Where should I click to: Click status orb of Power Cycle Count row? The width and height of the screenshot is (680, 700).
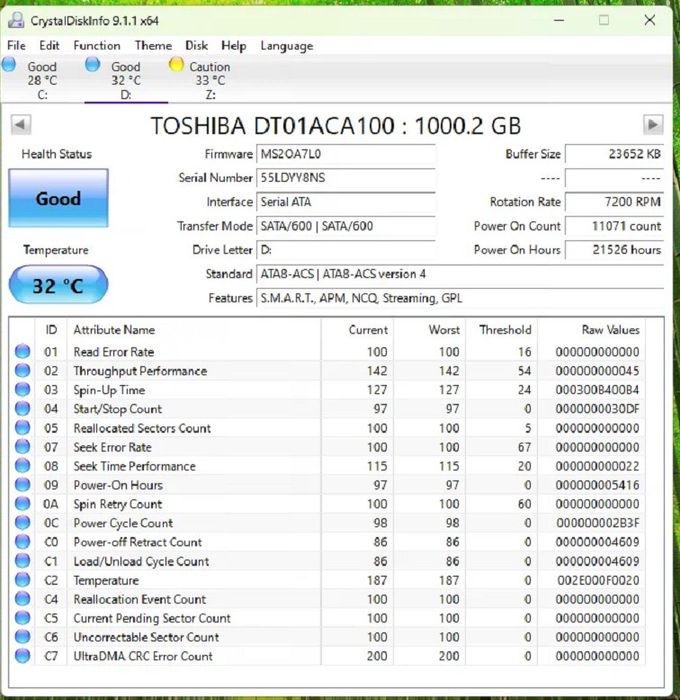[x=22, y=523]
